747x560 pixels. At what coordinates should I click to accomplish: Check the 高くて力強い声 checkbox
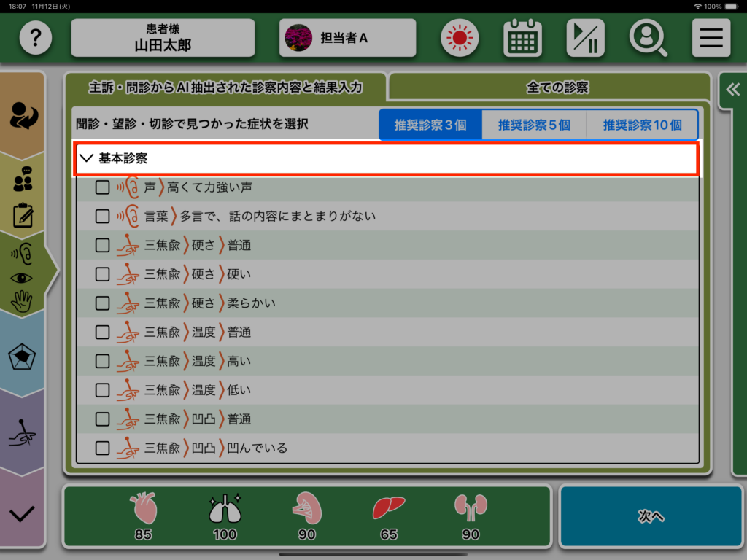tap(103, 187)
